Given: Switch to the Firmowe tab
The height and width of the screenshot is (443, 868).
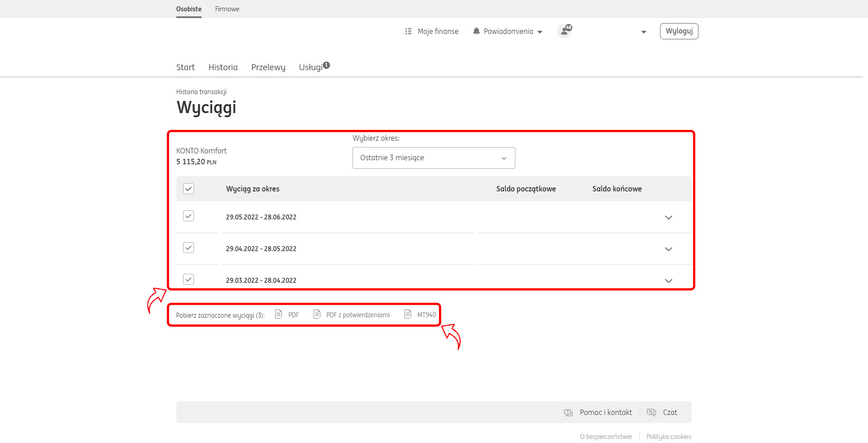Looking at the screenshot, I should [227, 9].
